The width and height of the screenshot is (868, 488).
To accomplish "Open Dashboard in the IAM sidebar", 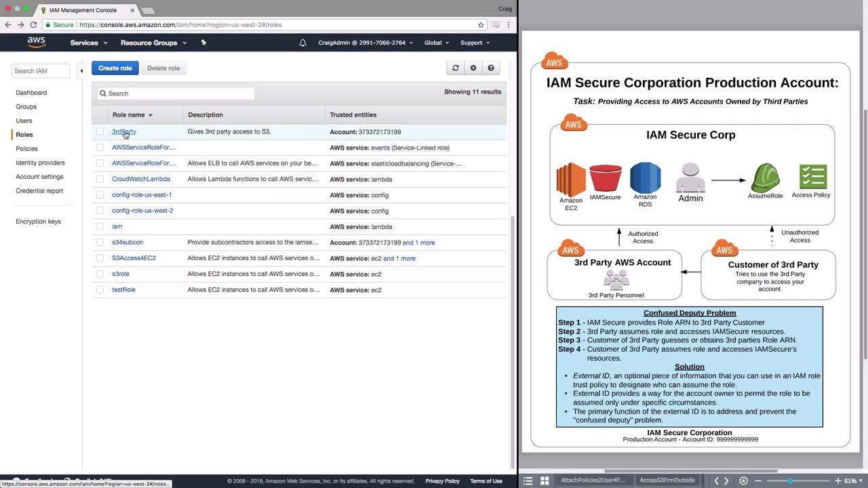I will coord(31,92).
